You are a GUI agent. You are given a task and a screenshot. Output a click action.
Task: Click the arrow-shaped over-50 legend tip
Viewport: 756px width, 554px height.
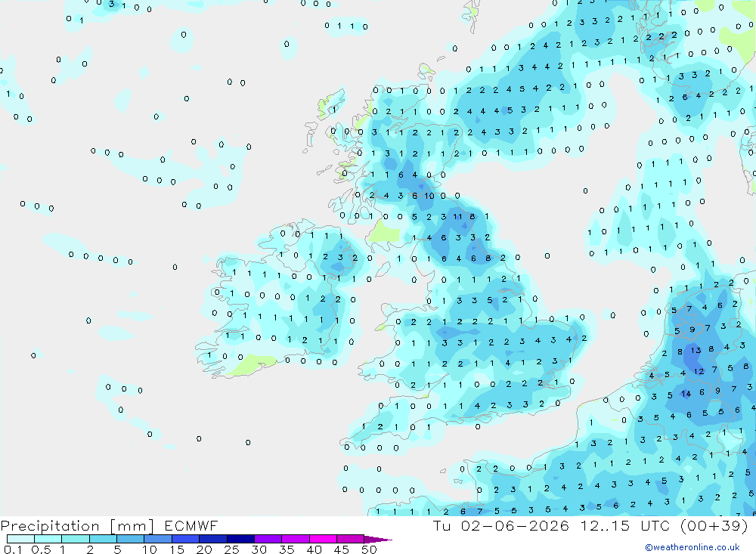tap(378, 540)
